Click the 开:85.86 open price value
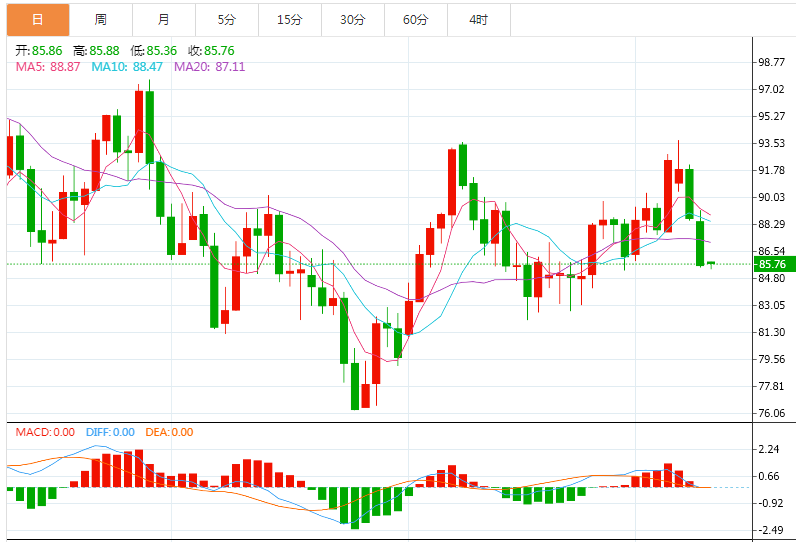This screenshot has width=796, height=542. pyautogui.click(x=39, y=51)
